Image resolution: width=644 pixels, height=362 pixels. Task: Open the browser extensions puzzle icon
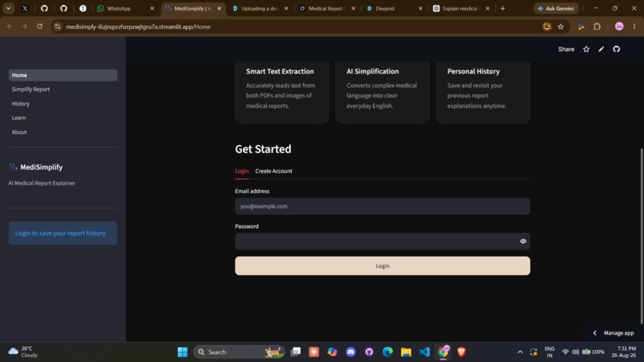coord(597,26)
